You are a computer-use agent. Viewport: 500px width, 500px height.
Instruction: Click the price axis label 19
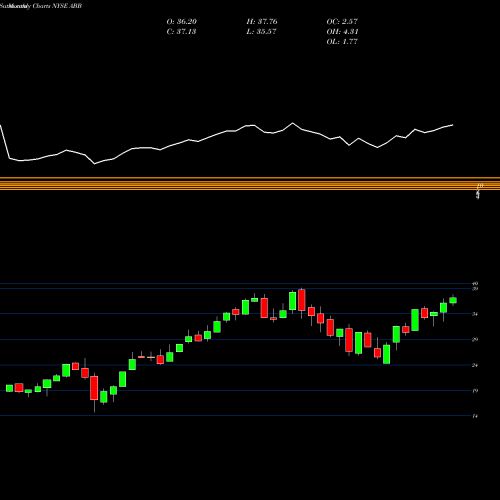tap(475, 390)
